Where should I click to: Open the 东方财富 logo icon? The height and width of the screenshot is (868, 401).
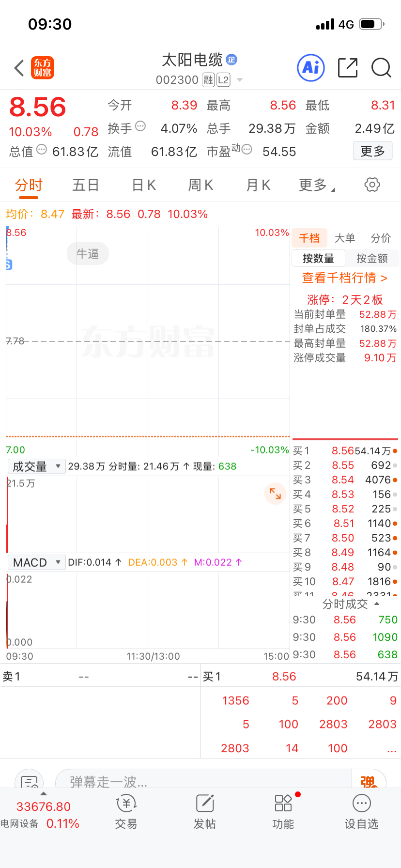pyautogui.click(x=43, y=68)
